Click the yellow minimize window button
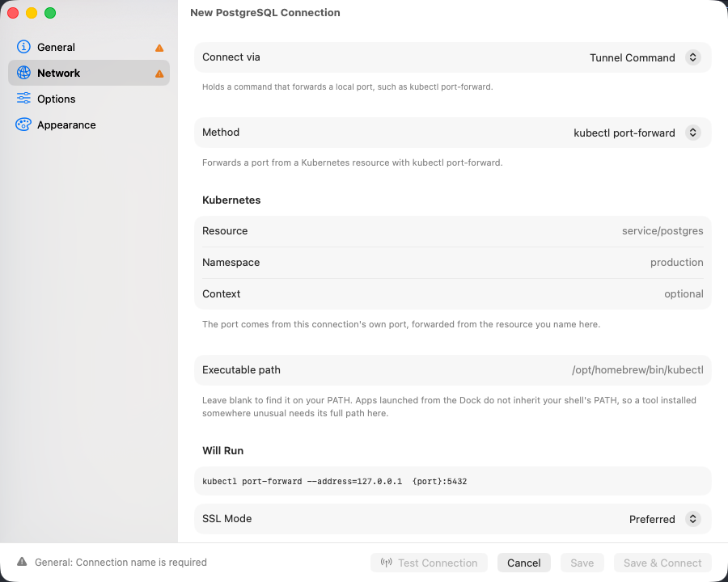This screenshot has width=728, height=582. 32,13
